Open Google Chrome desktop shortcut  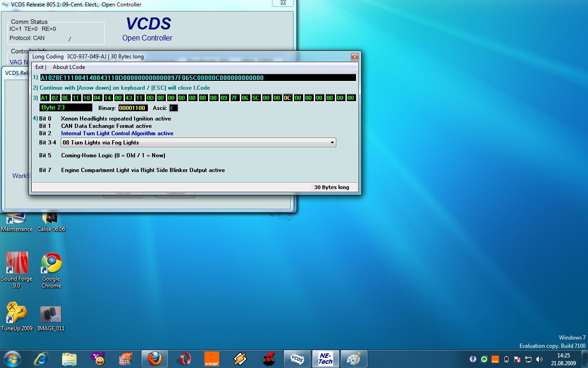tap(51, 270)
